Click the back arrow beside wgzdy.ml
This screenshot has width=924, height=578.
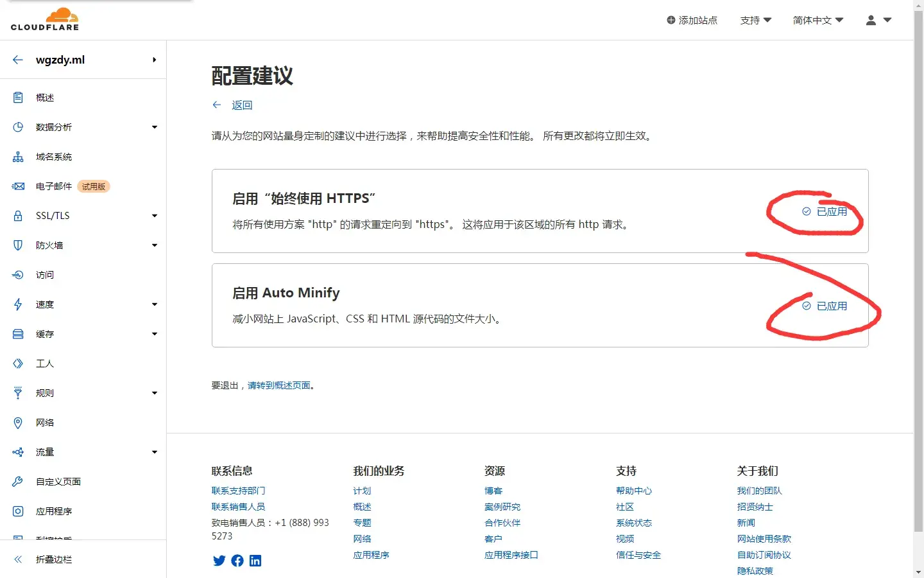tap(18, 60)
